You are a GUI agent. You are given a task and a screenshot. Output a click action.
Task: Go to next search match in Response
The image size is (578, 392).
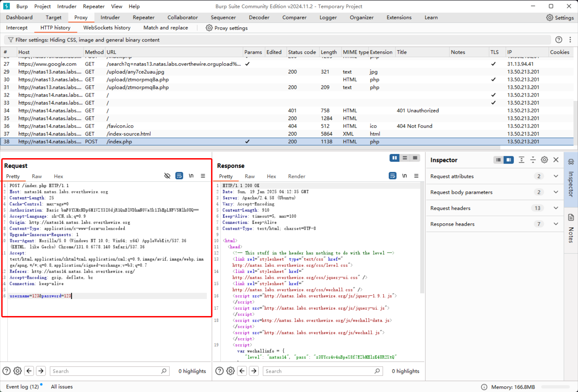(x=254, y=371)
